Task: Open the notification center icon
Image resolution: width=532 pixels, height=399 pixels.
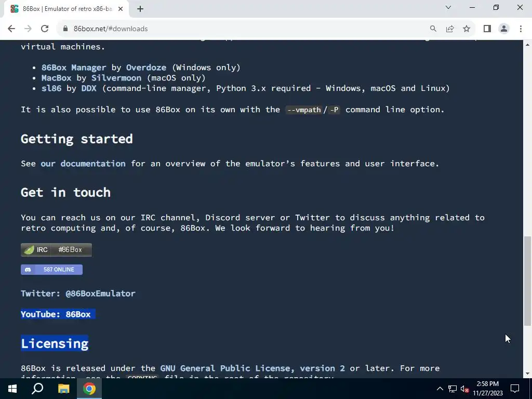Action: pos(515,389)
